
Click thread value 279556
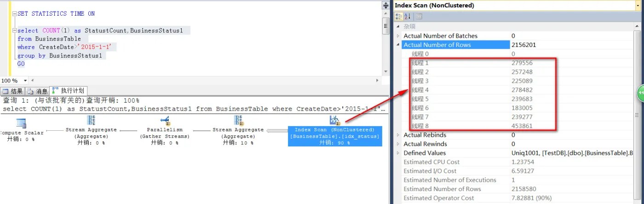pyautogui.click(x=522, y=63)
